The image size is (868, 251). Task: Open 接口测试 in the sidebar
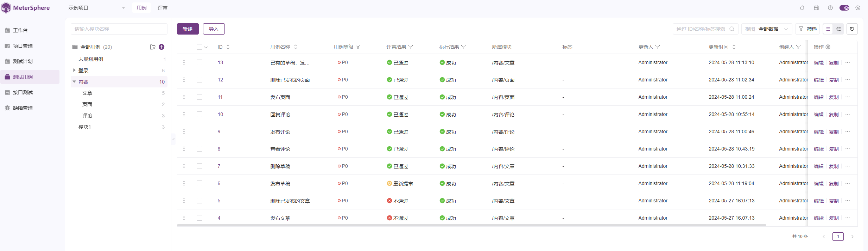pos(30,92)
